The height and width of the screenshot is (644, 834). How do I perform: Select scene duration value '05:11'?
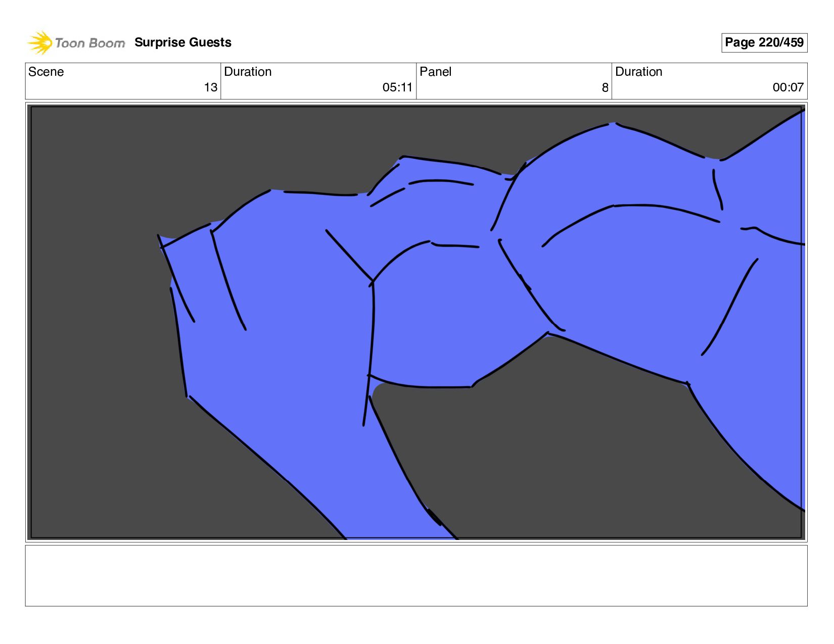tap(397, 87)
